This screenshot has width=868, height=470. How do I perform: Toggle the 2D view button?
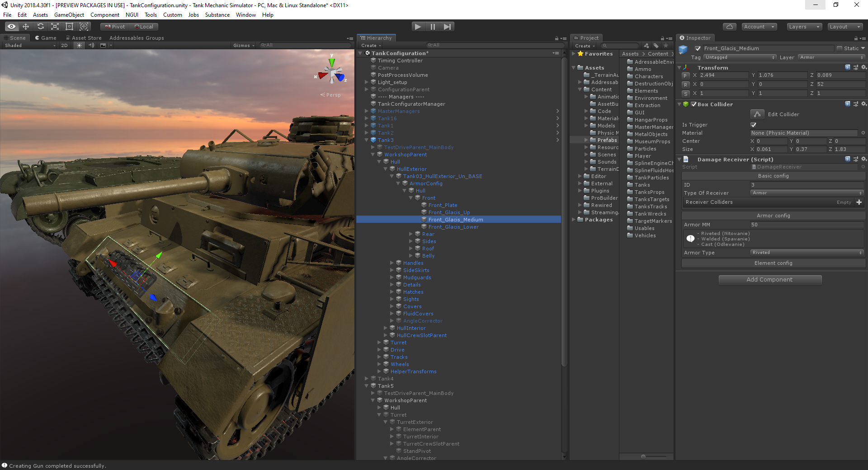tap(64, 45)
